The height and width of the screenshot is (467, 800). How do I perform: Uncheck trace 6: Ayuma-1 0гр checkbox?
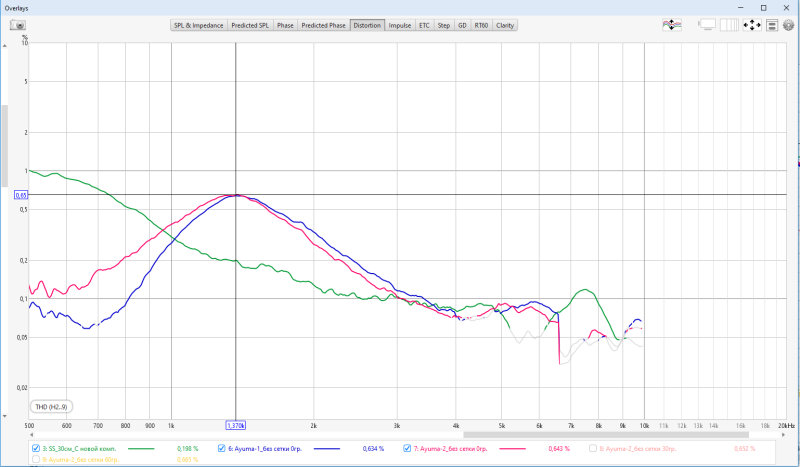[221, 448]
